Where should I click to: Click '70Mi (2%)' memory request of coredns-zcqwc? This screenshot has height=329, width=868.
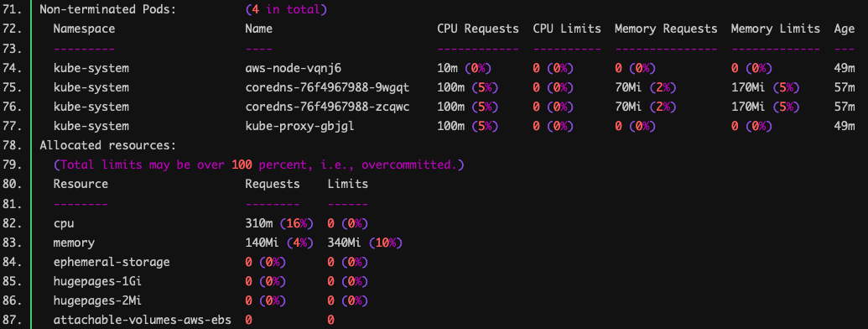(645, 107)
